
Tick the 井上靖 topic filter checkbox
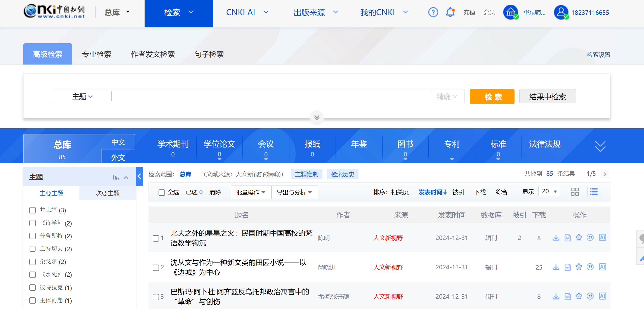coord(33,210)
